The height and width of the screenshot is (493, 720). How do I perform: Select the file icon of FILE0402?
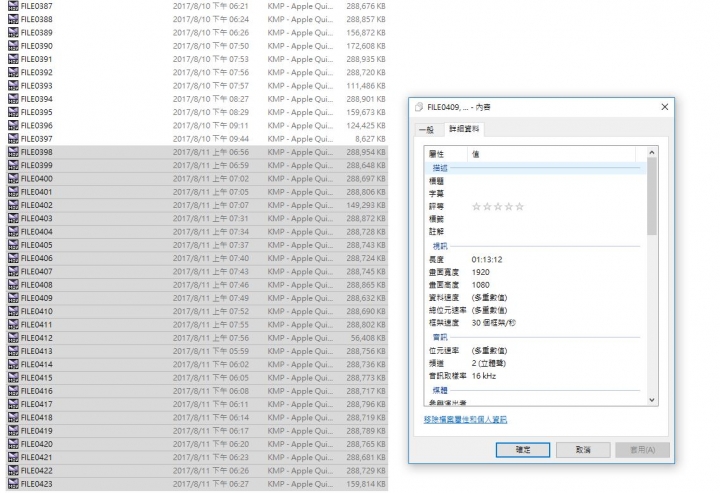coord(13,205)
